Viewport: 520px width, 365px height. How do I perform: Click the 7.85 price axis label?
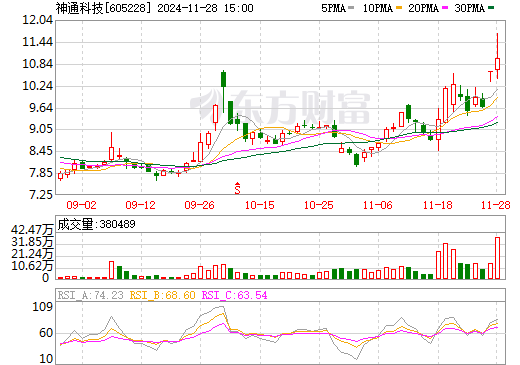41,173
